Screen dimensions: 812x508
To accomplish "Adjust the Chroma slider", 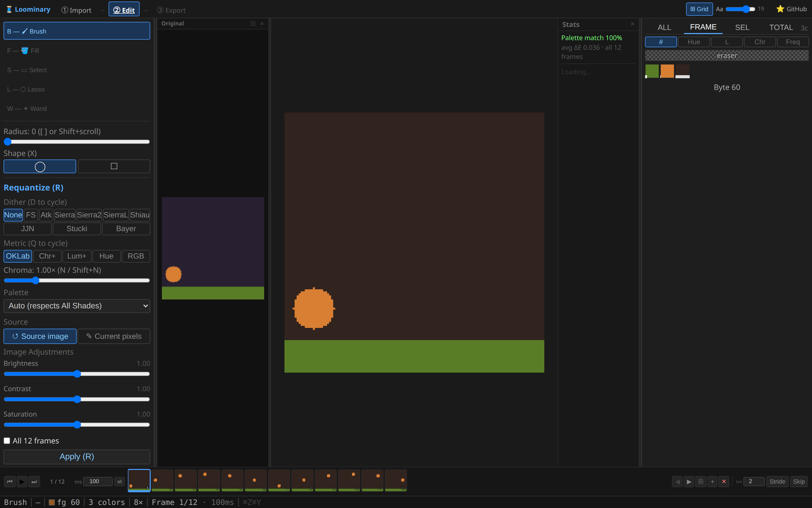I will coord(76,280).
